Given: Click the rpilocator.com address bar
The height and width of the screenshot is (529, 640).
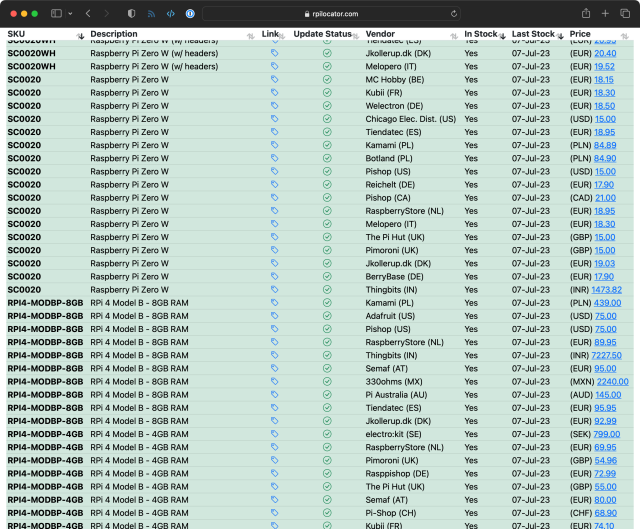Looking at the screenshot, I should click(330, 14).
